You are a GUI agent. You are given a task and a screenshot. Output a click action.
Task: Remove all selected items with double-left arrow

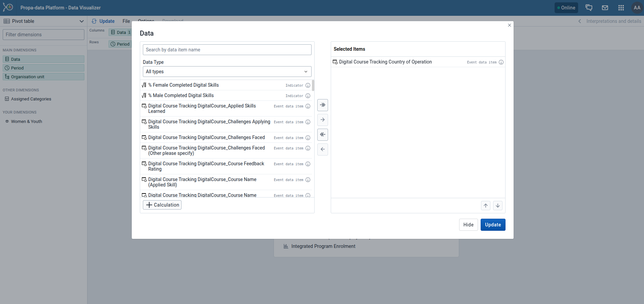[322, 134]
